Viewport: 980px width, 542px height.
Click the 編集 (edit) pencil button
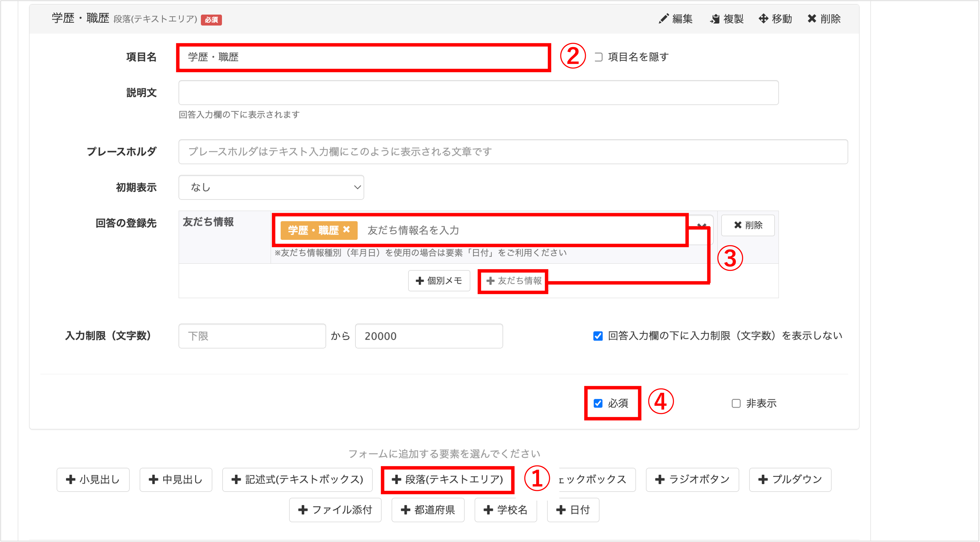(x=676, y=19)
